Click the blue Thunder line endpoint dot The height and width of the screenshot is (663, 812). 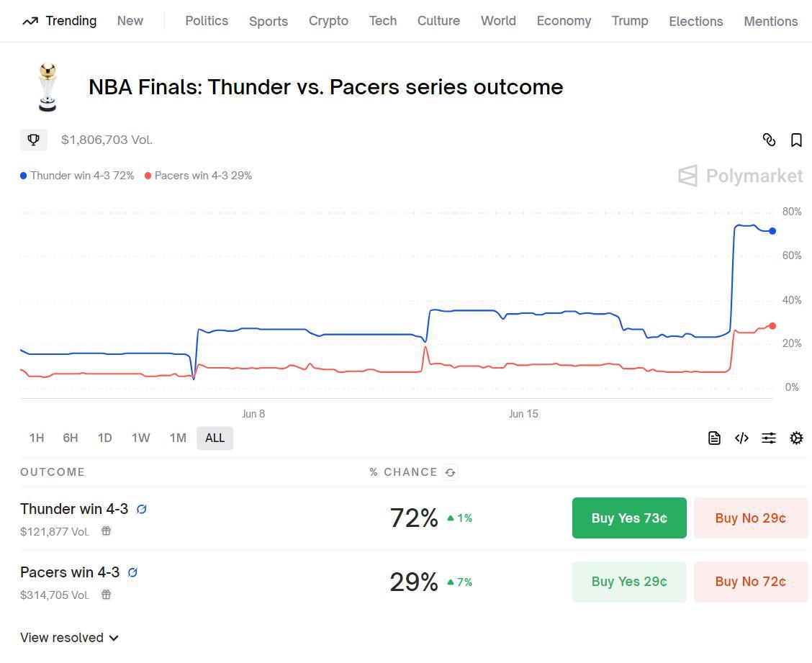pyautogui.click(x=772, y=231)
